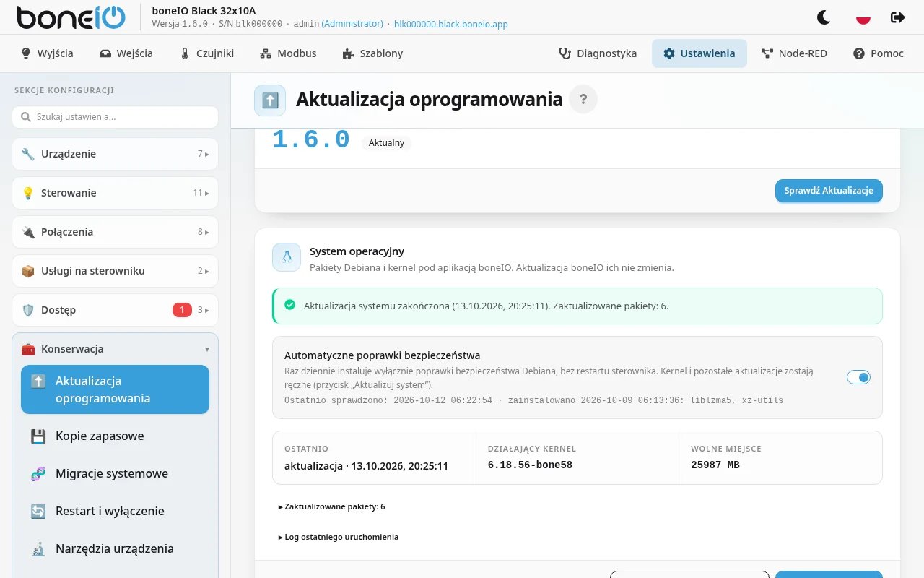Open the Modbus tab
Screen dimensions: 924x578
pyautogui.click(x=288, y=53)
